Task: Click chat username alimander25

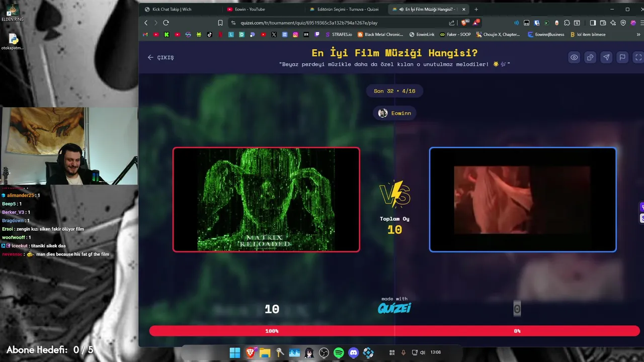Action: pos(21,195)
